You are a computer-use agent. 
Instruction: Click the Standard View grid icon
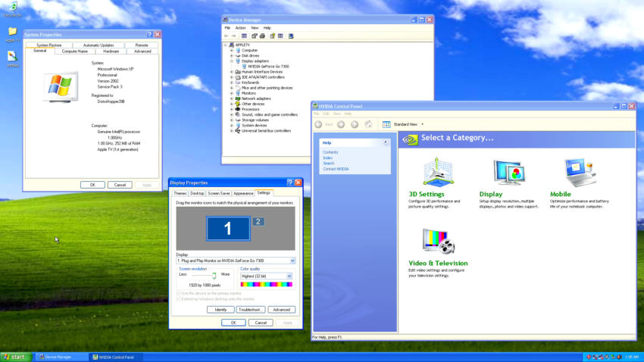386,124
